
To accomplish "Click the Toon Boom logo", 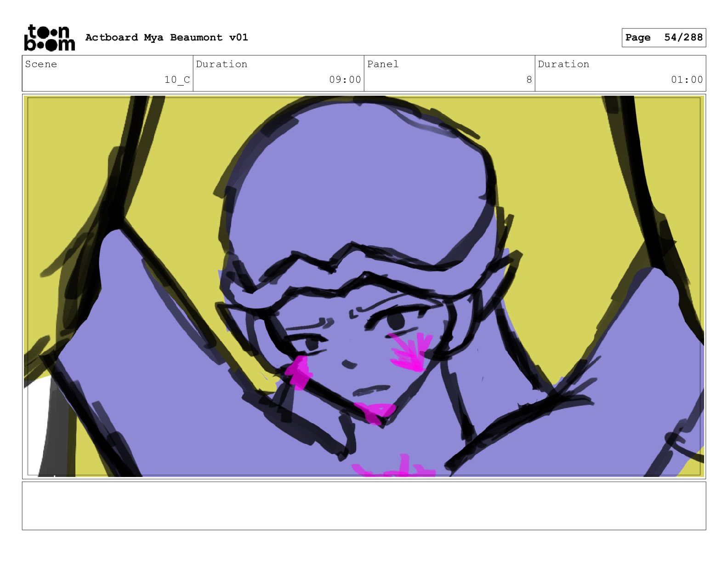I will click(49, 37).
